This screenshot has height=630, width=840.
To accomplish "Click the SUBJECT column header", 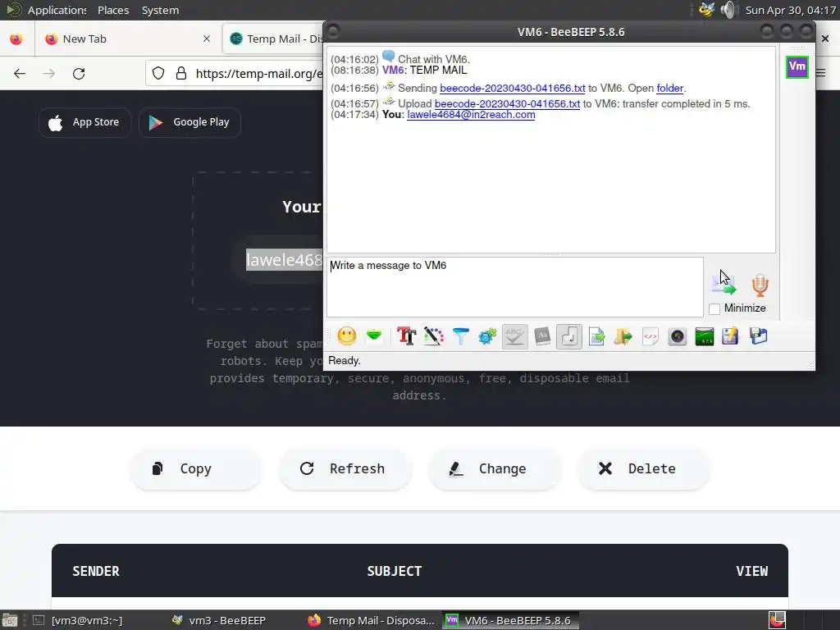I will (395, 571).
